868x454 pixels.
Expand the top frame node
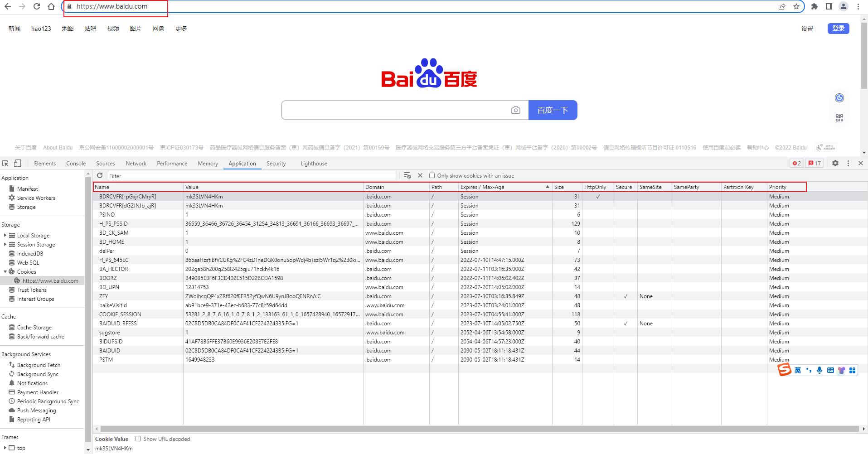tap(5, 448)
